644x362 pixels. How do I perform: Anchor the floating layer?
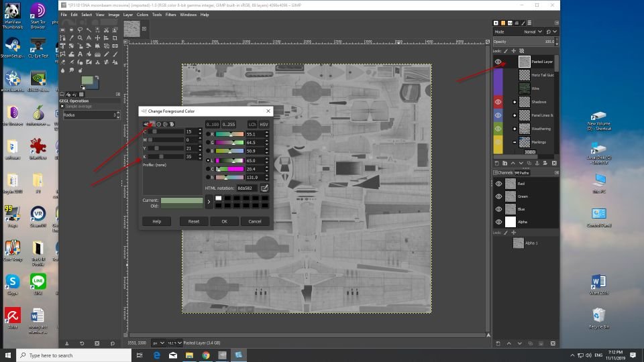click(x=537, y=164)
